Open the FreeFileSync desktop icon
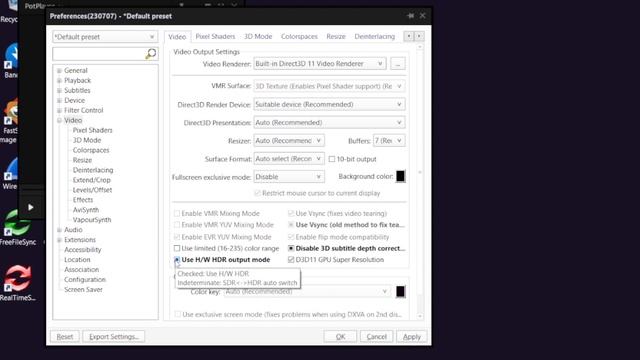The width and height of the screenshot is (640, 360). point(17,228)
